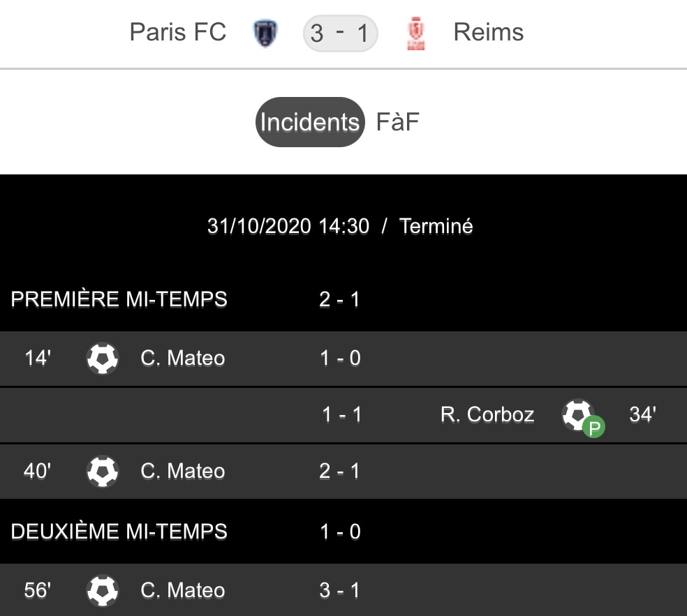
Task: Click the Paris FC club crest
Action: pyautogui.click(x=266, y=33)
